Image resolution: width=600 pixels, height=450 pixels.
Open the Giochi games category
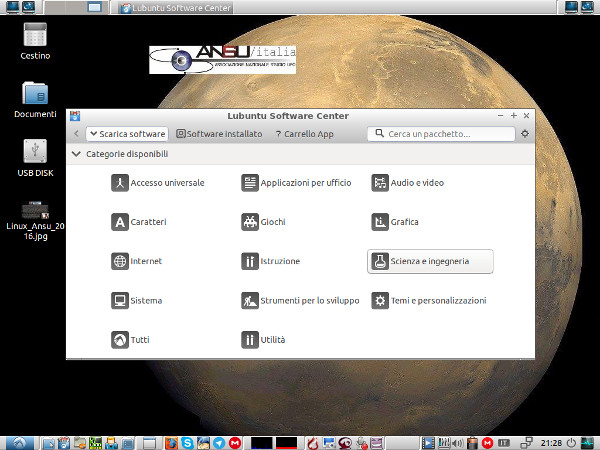(x=263, y=222)
